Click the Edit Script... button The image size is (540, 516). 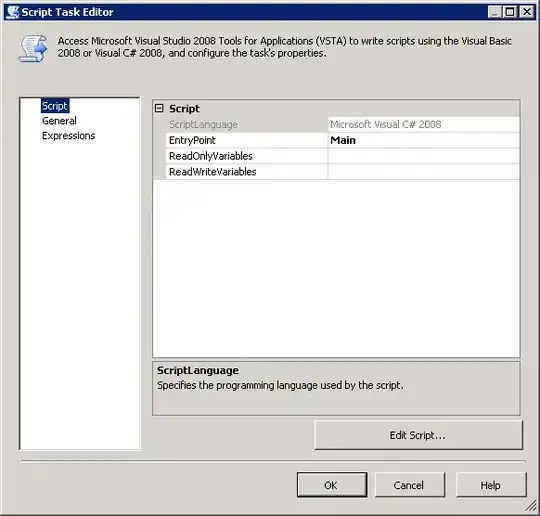(418, 435)
